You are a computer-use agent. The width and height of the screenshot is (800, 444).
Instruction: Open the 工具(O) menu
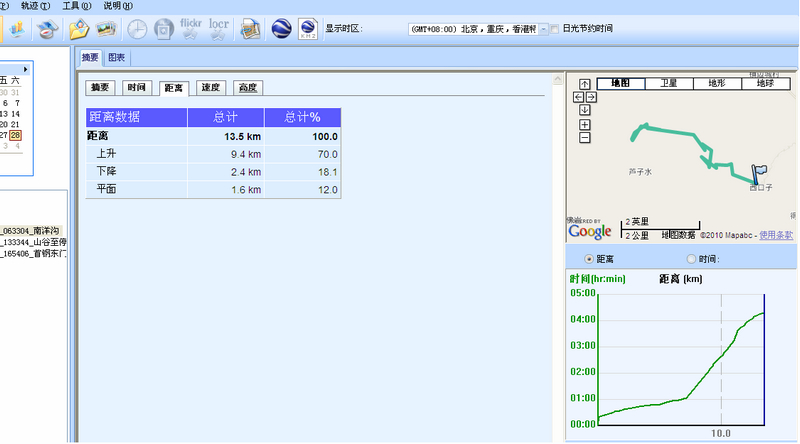click(x=77, y=6)
